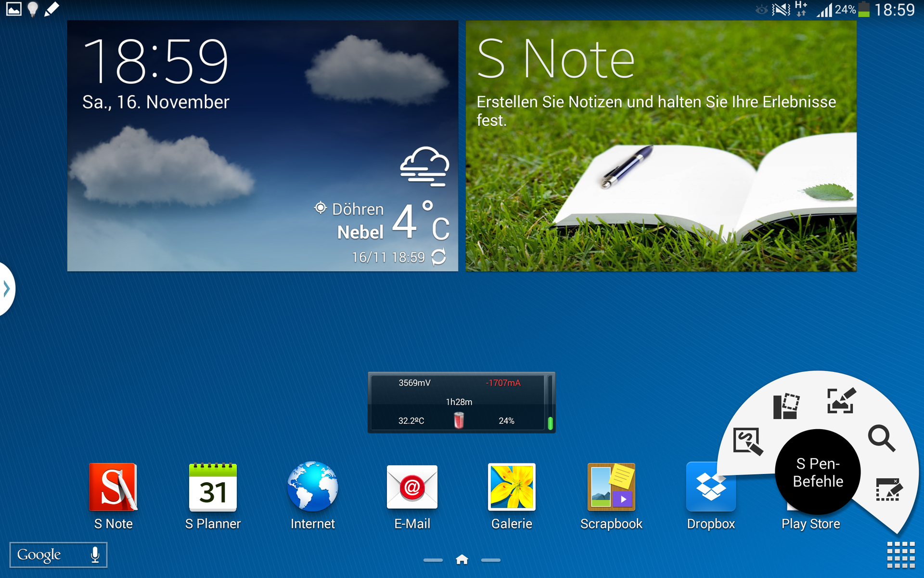This screenshot has height=578, width=924.
Task: Select the S Finder magnifier icon
Action: (x=881, y=438)
